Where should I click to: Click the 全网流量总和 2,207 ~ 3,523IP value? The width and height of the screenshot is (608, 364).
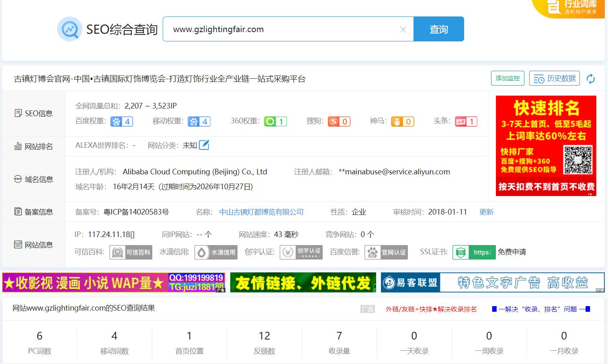(151, 106)
